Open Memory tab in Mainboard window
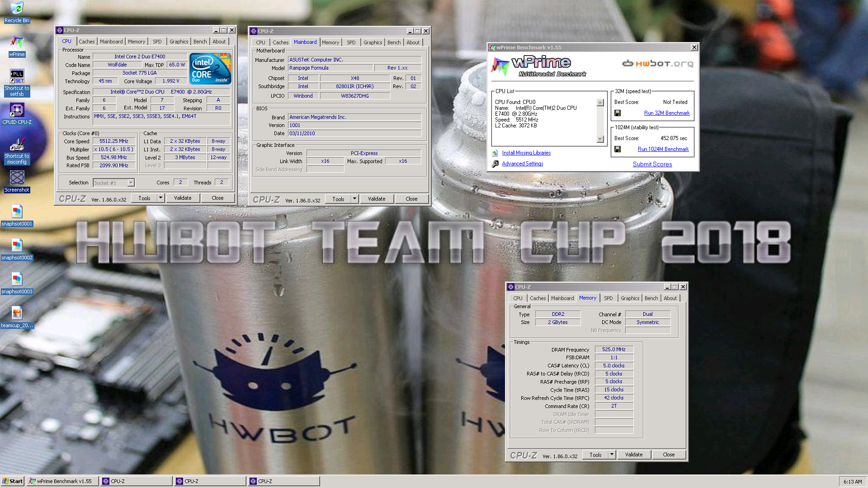The image size is (868, 488). tap(330, 42)
